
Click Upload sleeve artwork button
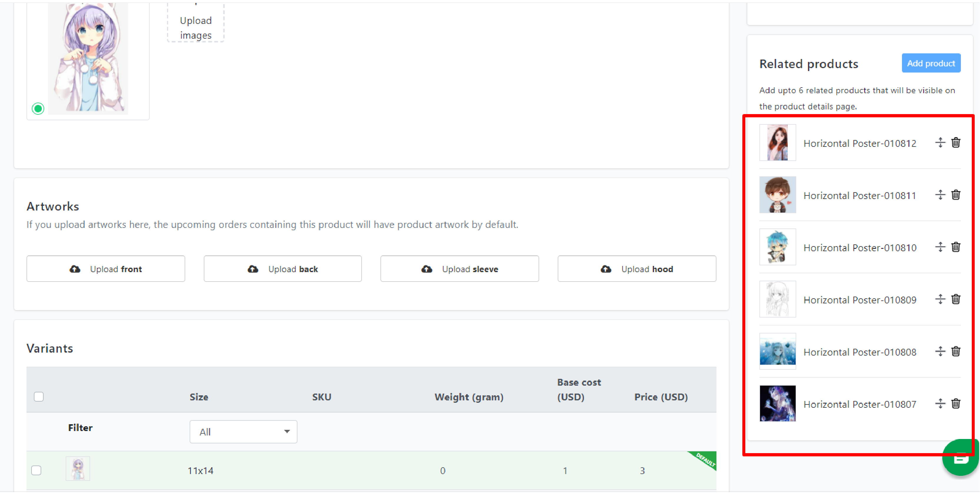coord(460,269)
